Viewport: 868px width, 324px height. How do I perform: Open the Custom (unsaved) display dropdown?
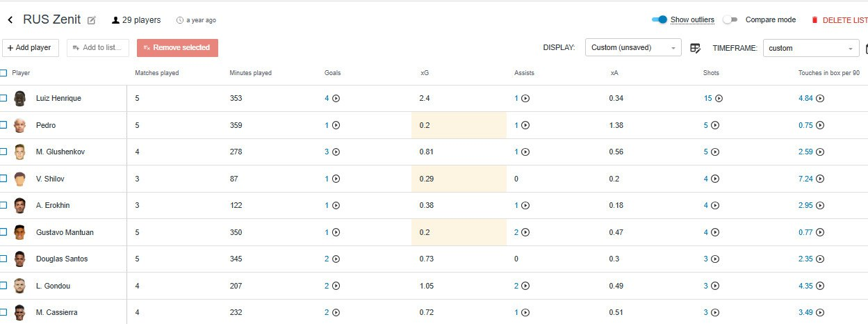coord(633,48)
